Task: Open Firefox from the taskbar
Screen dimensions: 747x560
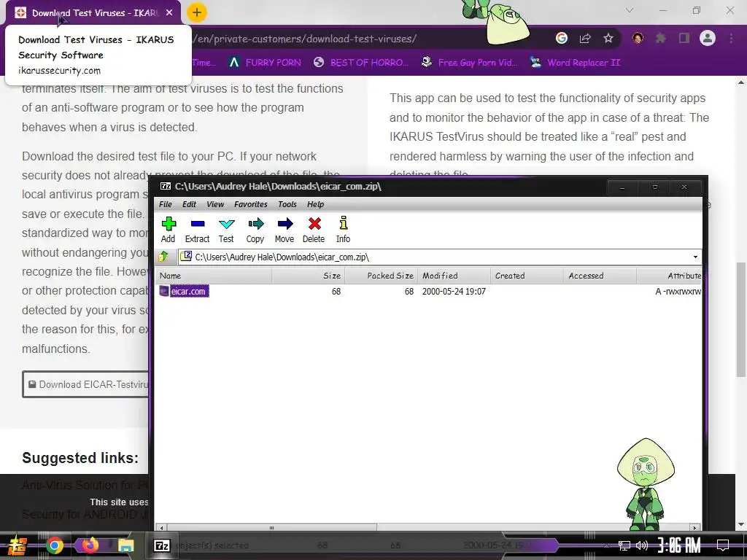Action: (x=90, y=545)
